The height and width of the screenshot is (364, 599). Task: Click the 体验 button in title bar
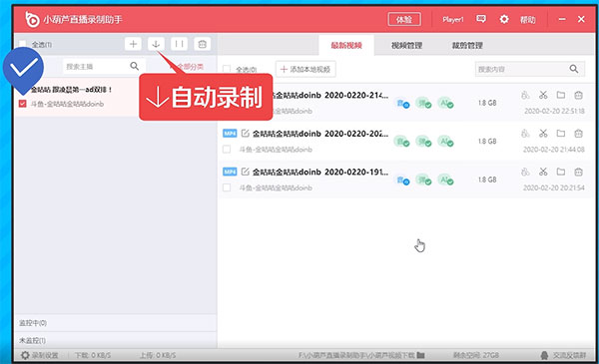(404, 19)
